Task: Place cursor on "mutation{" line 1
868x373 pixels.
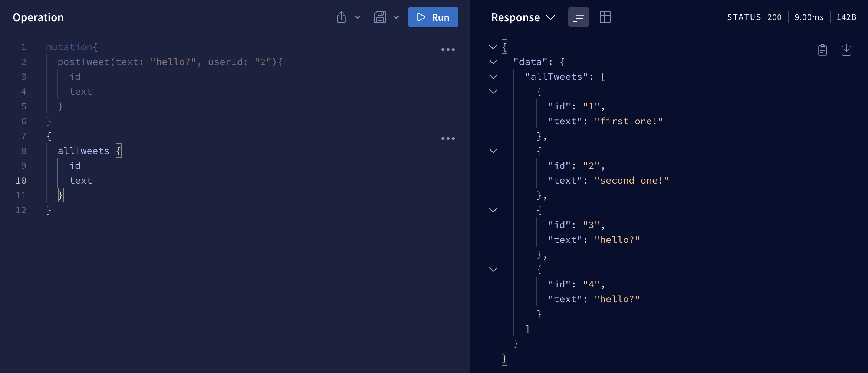Action: click(72, 47)
